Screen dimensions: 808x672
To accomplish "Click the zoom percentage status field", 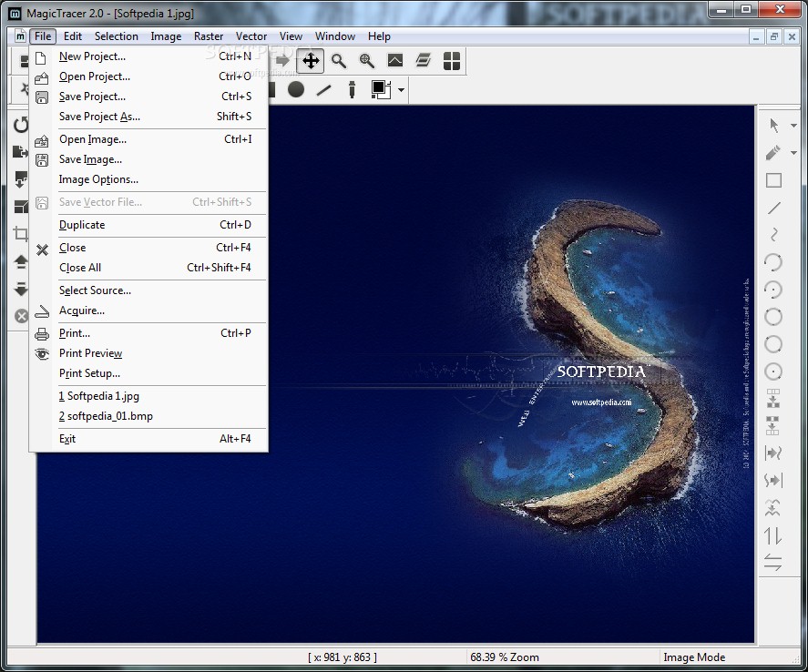I will click(x=505, y=657).
